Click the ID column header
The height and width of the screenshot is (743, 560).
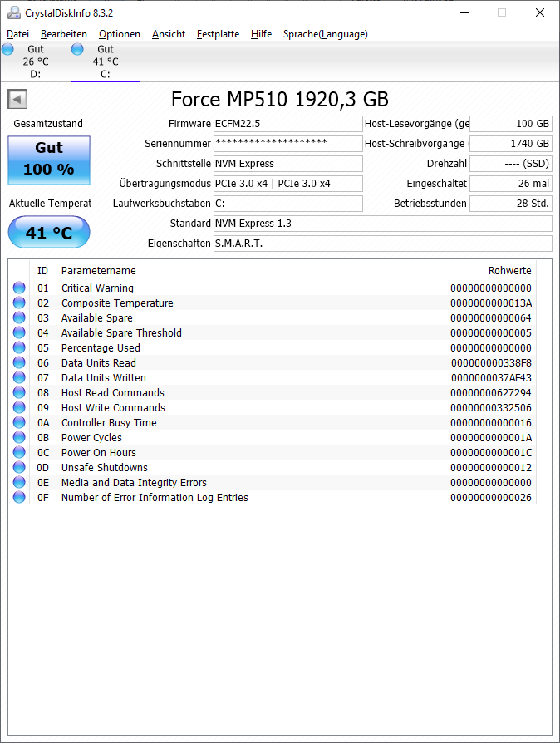pos(42,271)
